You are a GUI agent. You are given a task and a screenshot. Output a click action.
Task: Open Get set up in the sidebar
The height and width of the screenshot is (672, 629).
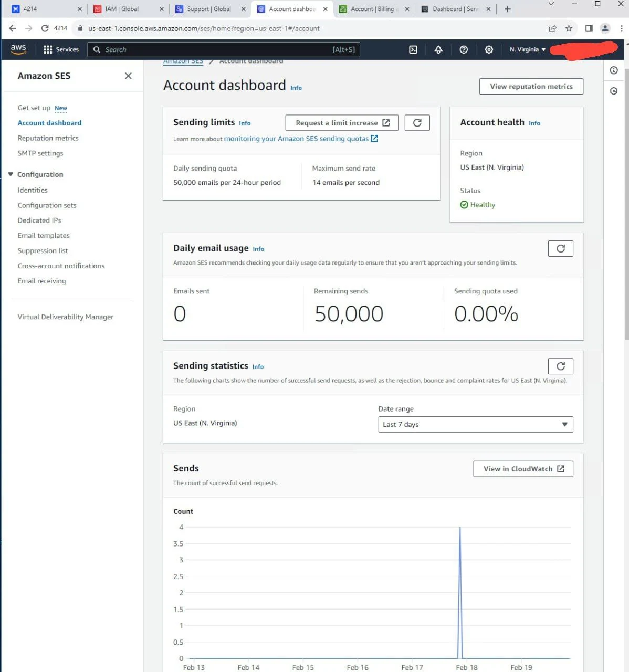coord(34,108)
